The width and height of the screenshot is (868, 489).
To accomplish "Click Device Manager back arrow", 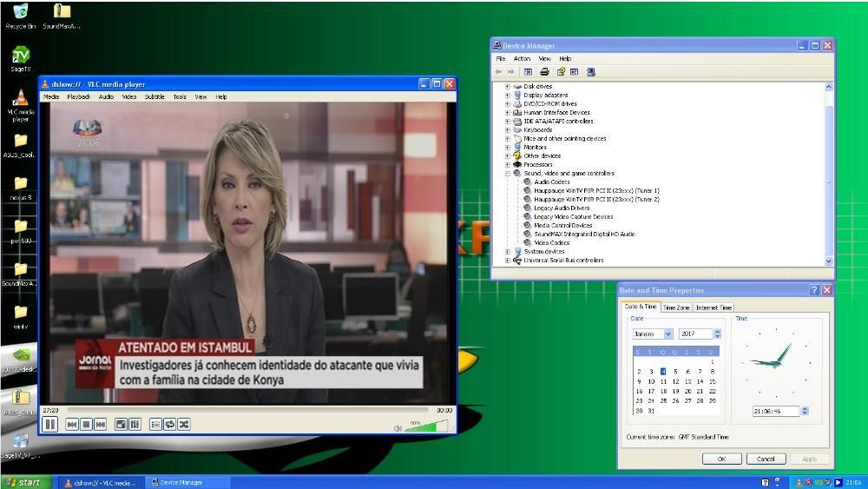I will tap(499, 72).
